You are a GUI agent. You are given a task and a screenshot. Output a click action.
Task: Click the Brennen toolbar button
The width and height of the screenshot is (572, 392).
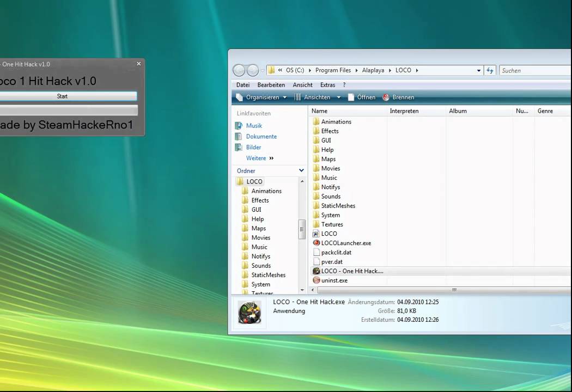click(398, 97)
